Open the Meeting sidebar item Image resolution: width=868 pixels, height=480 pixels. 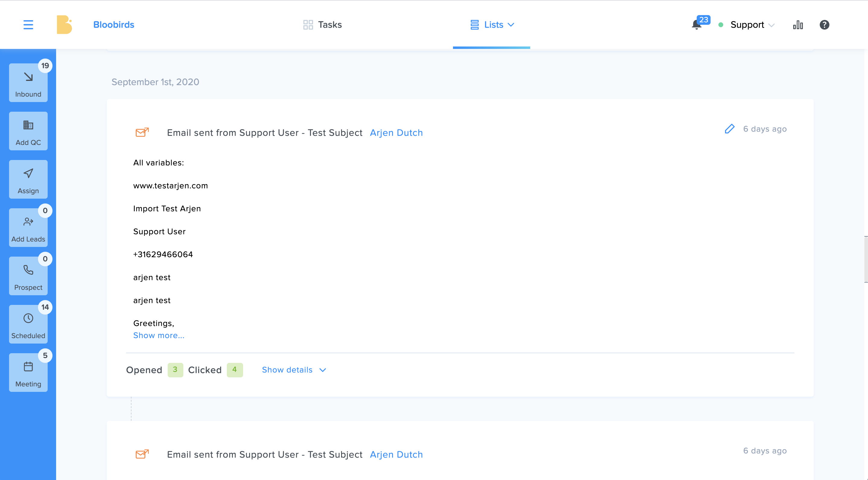click(x=28, y=373)
